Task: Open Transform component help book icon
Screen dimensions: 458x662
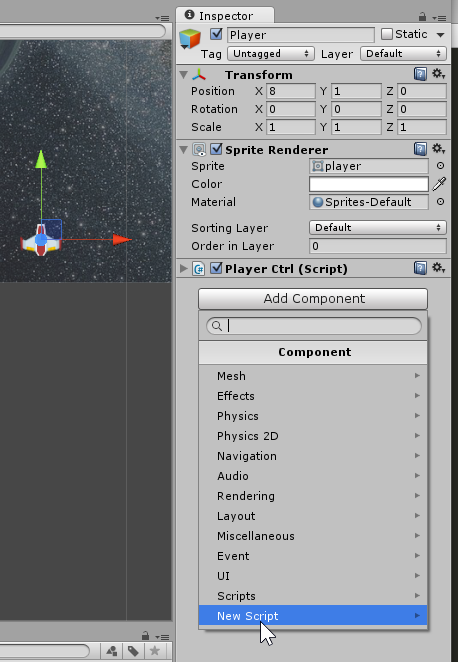Action: 420,74
